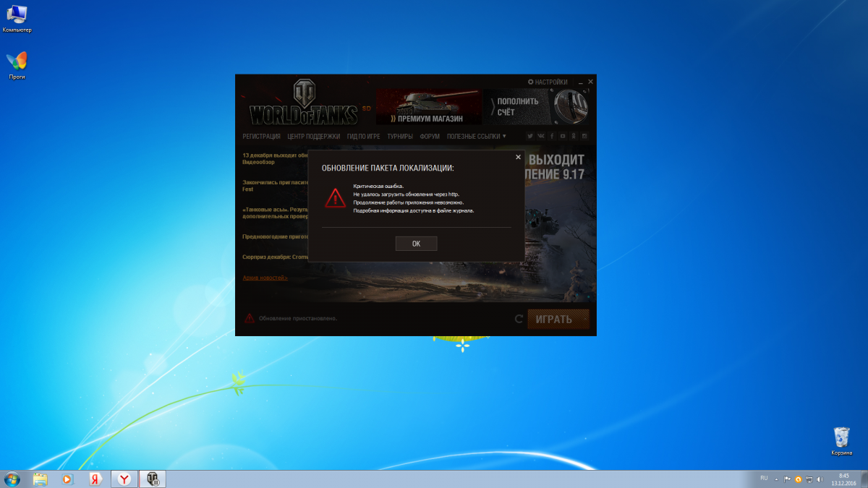This screenshot has width=868, height=488.
Task: Open Гид по игре menu item
Action: pyautogui.click(x=363, y=136)
